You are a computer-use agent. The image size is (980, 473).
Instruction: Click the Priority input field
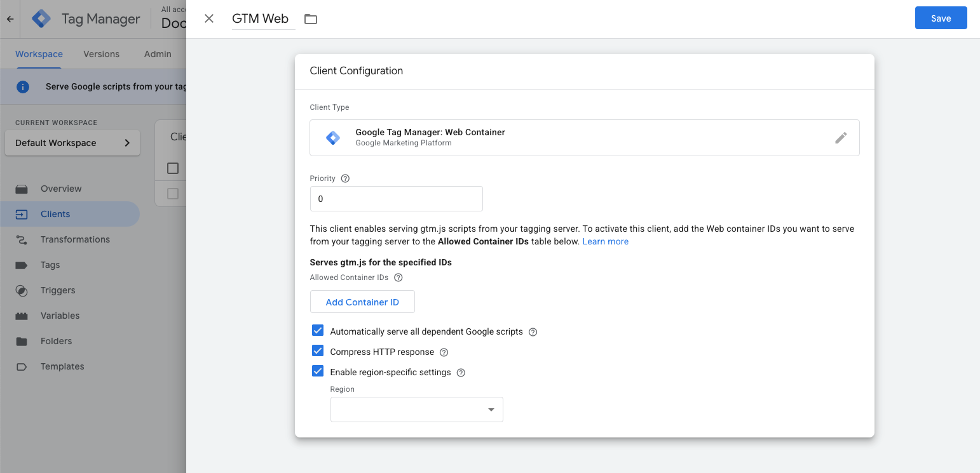[x=396, y=199]
